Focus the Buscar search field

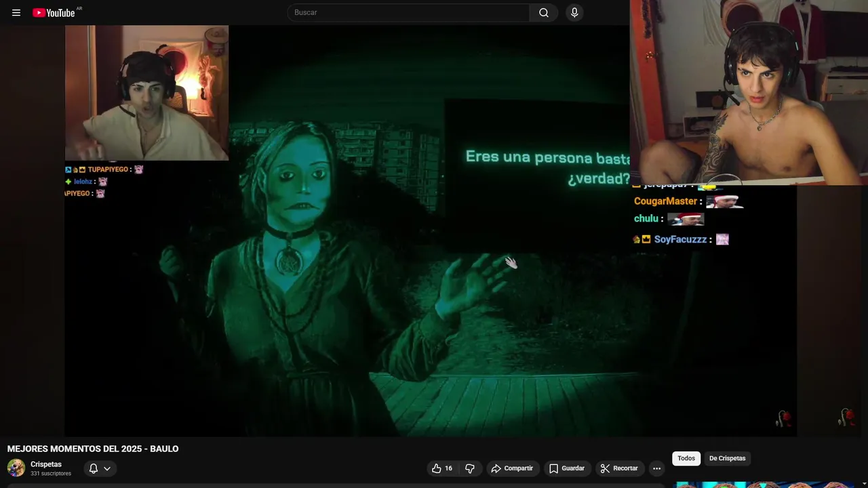click(409, 12)
